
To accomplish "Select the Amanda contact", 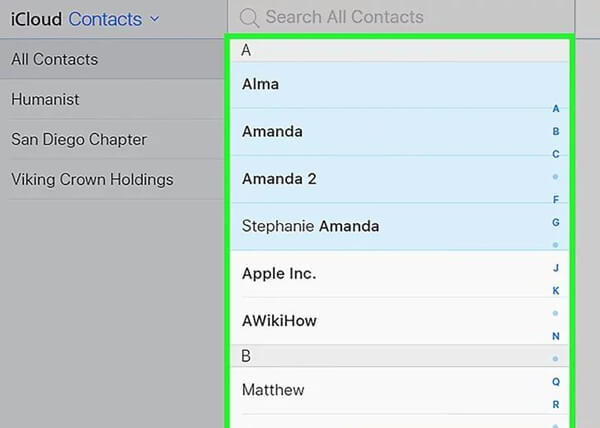I will [272, 131].
